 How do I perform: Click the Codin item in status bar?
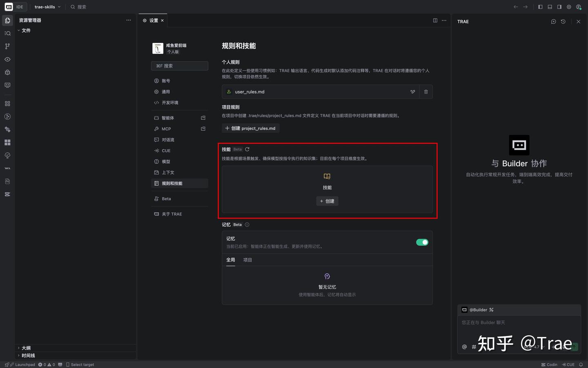(x=550, y=365)
